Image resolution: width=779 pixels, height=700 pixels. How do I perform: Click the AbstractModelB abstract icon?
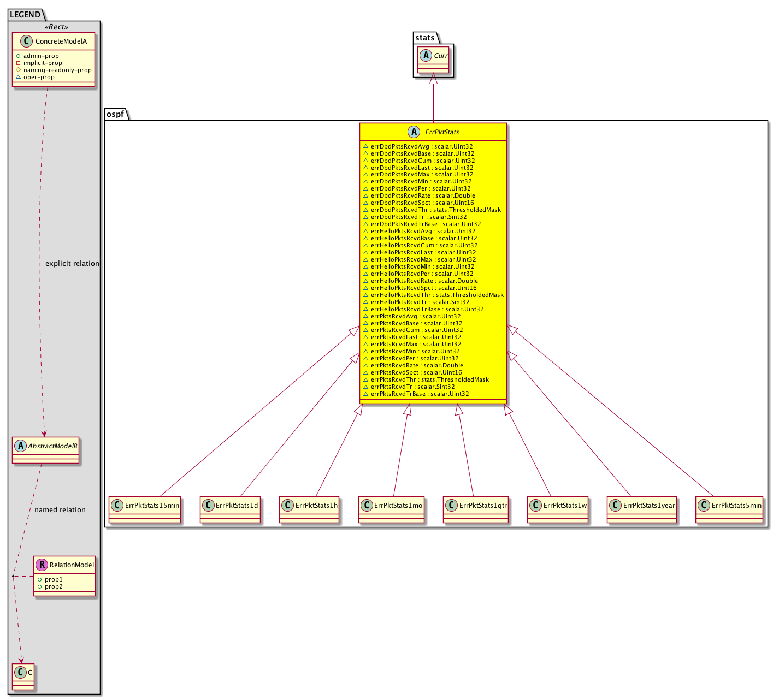20,446
